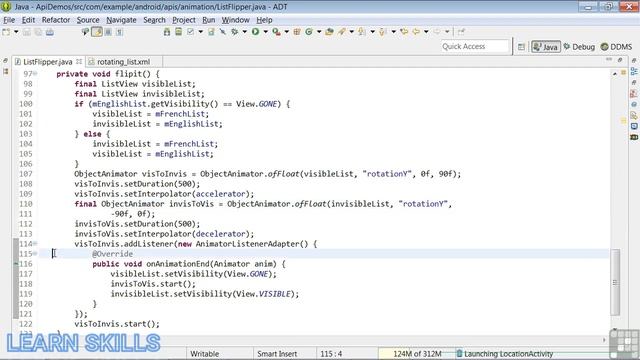Click the override marker beside line 116
This screenshot has width=640, height=360.
16,264
